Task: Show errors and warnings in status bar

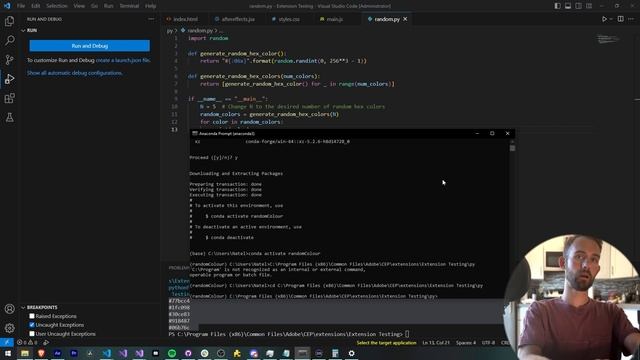Action: click(x=27, y=342)
